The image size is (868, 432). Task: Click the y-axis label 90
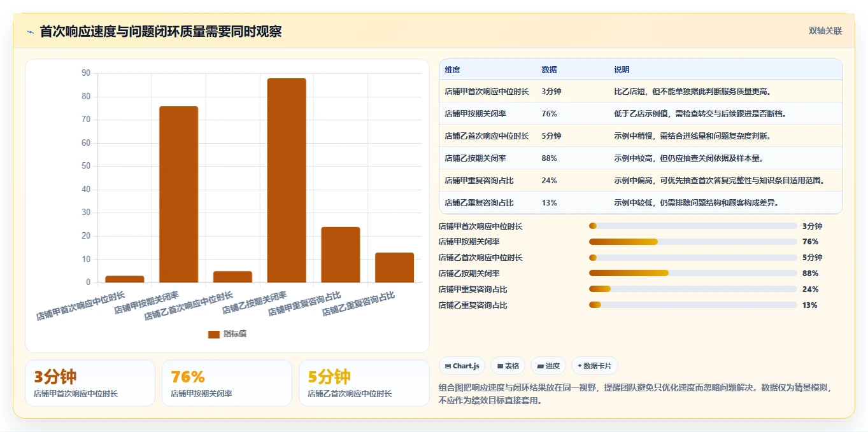tap(86, 73)
